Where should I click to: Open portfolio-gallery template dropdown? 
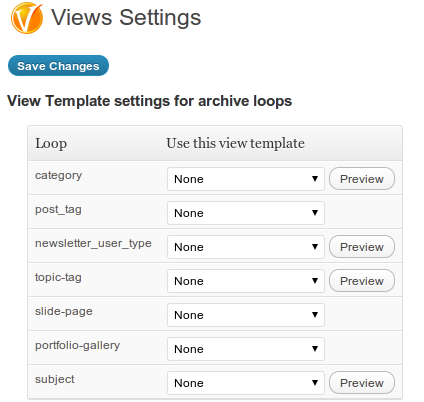(x=246, y=349)
